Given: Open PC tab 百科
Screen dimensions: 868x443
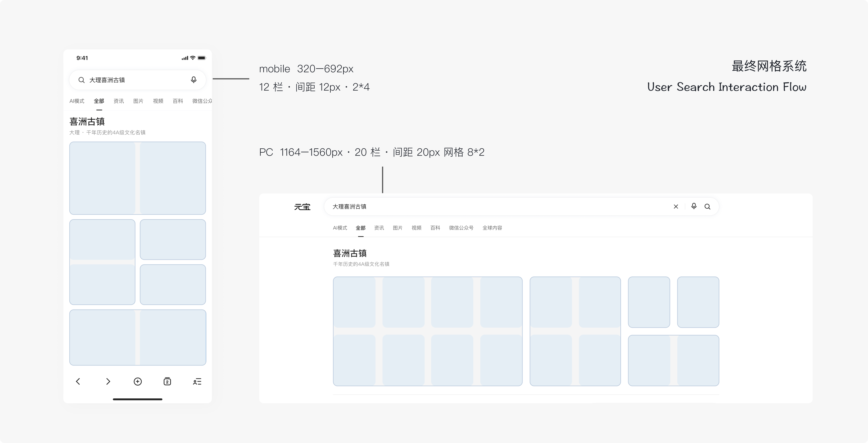Looking at the screenshot, I should [x=435, y=228].
